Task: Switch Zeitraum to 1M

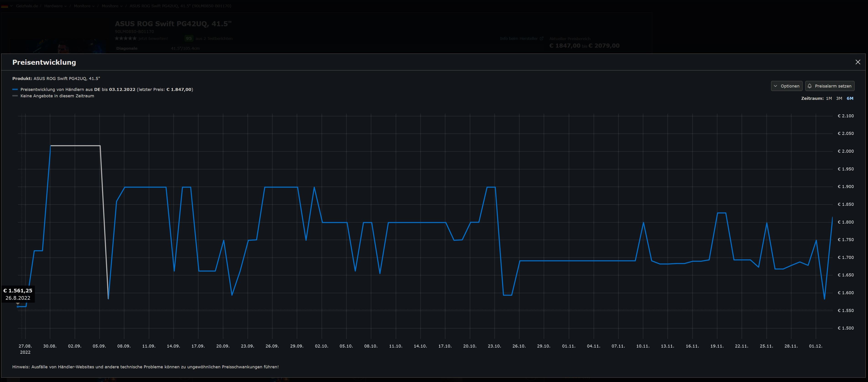Action: point(829,98)
